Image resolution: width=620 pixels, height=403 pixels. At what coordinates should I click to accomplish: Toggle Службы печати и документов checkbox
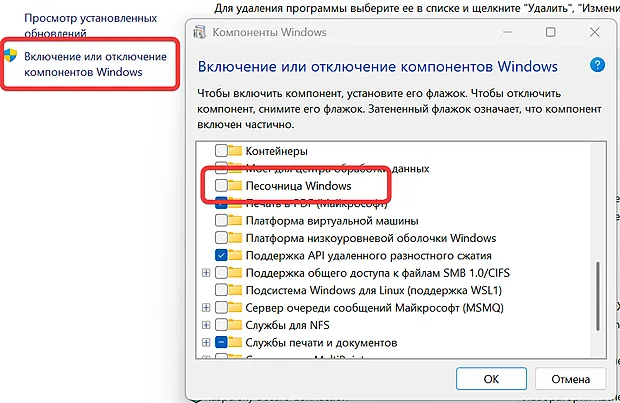click(221, 342)
